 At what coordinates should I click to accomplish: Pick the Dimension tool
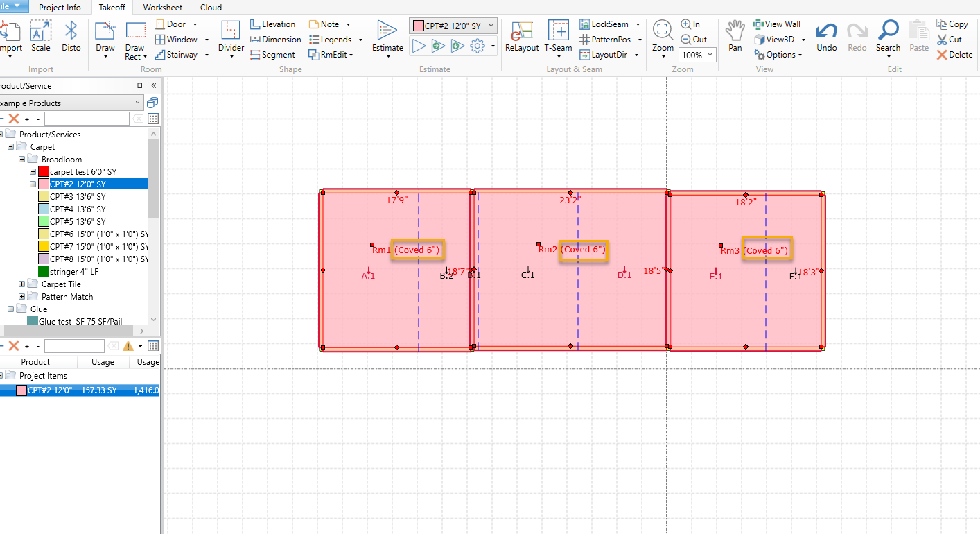coord(275,40)
